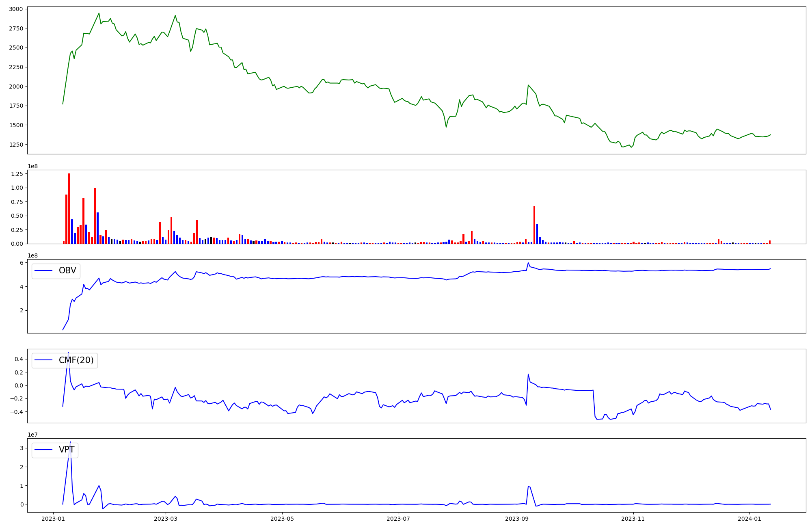Click the tallest red volume bar

69,208
